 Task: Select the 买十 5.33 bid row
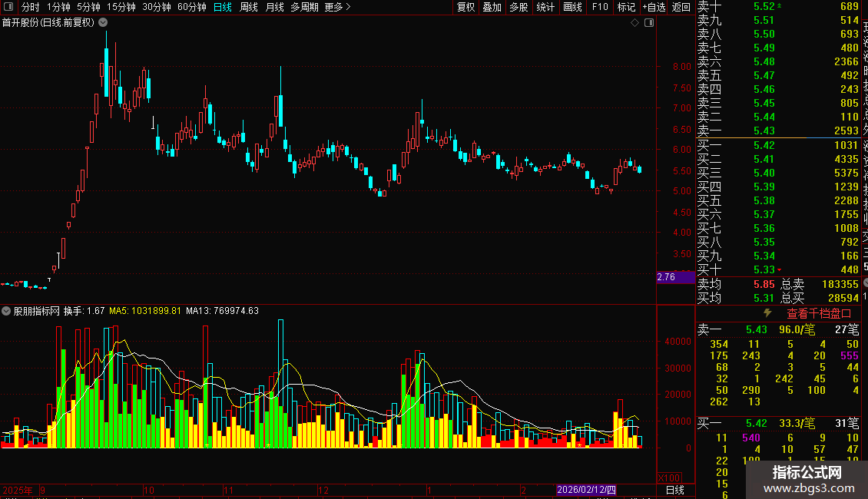click(x=778, y=270)
